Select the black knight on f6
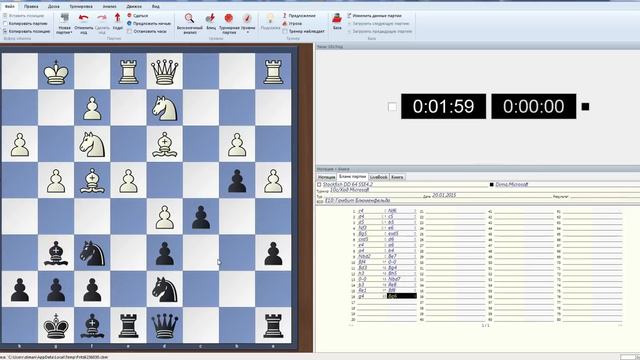This screenshot has width=640, height=360. (92, 253)
